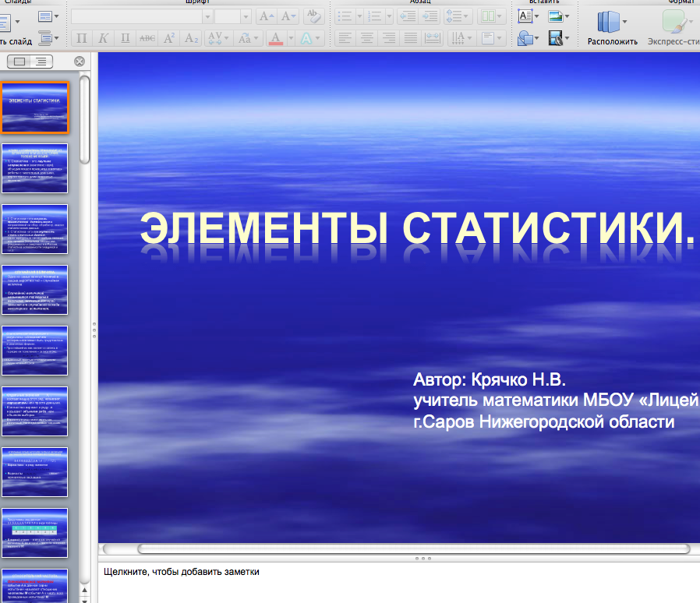Open font size dropdown
This screenshot has width=700, height=603.
click(x=246, y=17)
